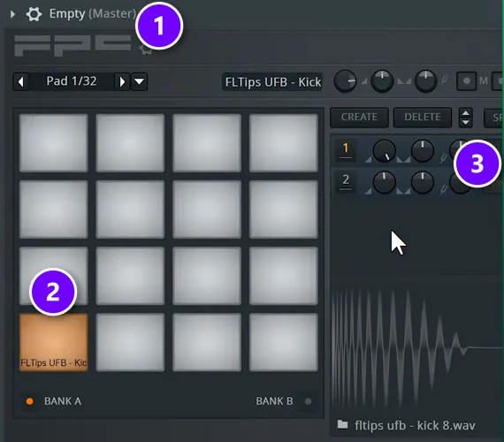The image size is (504, 442).
Task: Click the grey indicator dot beside BANK B
Action: point(308,401)
